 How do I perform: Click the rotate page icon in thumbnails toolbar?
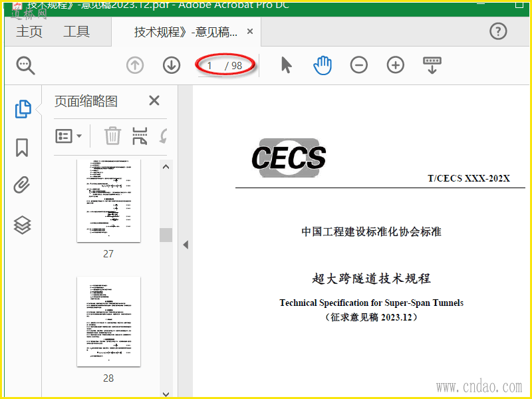coord(164,136)
